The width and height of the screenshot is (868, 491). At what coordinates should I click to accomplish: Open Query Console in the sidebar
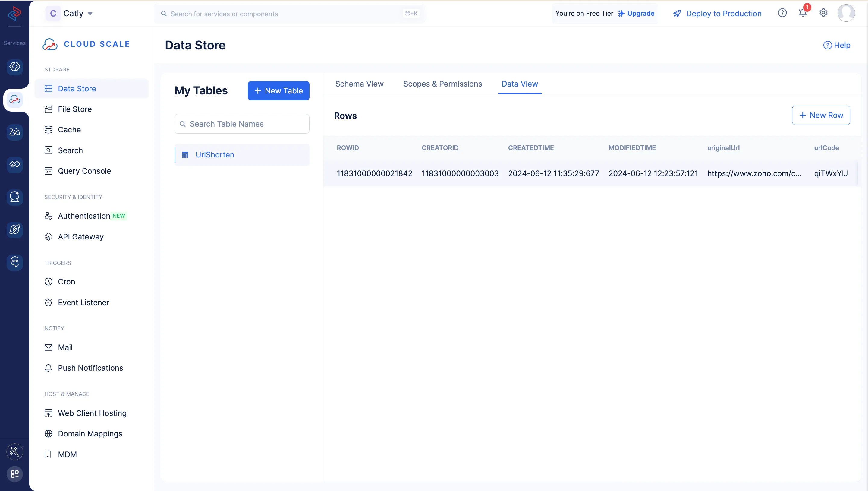click(84, 171)
